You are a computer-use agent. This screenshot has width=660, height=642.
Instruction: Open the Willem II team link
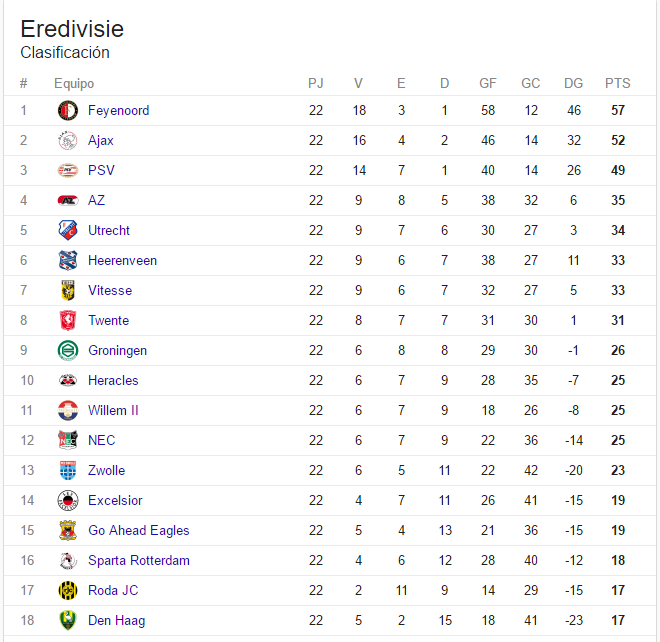tap(113, 410)
